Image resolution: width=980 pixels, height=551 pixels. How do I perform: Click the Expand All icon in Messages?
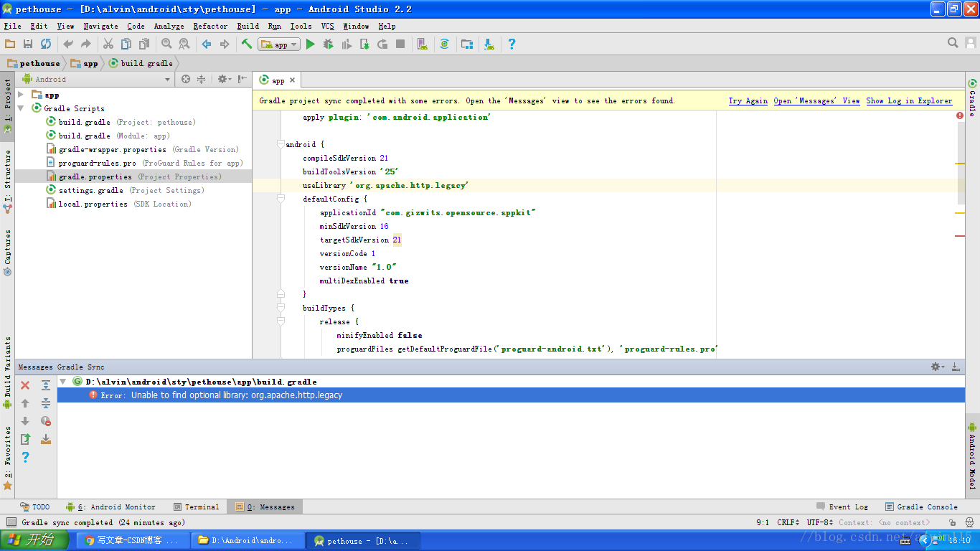coord(46,385)
